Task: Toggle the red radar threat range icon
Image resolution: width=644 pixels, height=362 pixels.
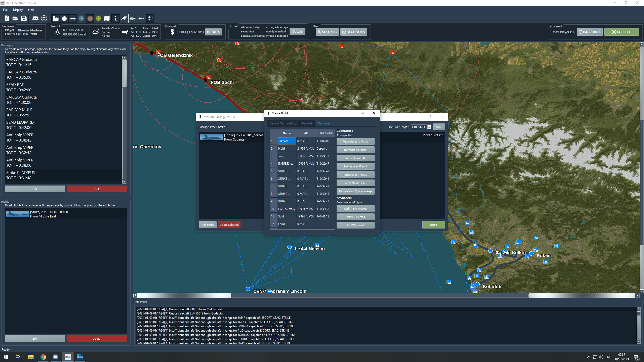Action: 90,18
